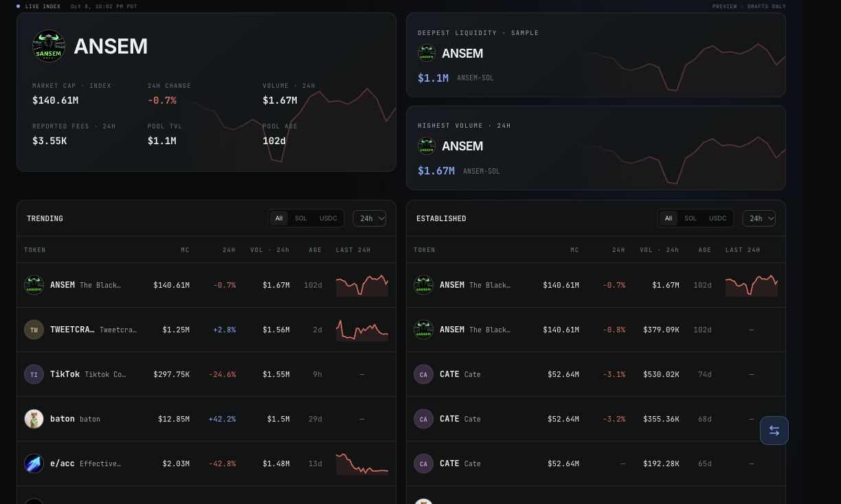Click the CATE avatar in the 74d row
Viewport: 841px width, 504px height.
(423, 374)
